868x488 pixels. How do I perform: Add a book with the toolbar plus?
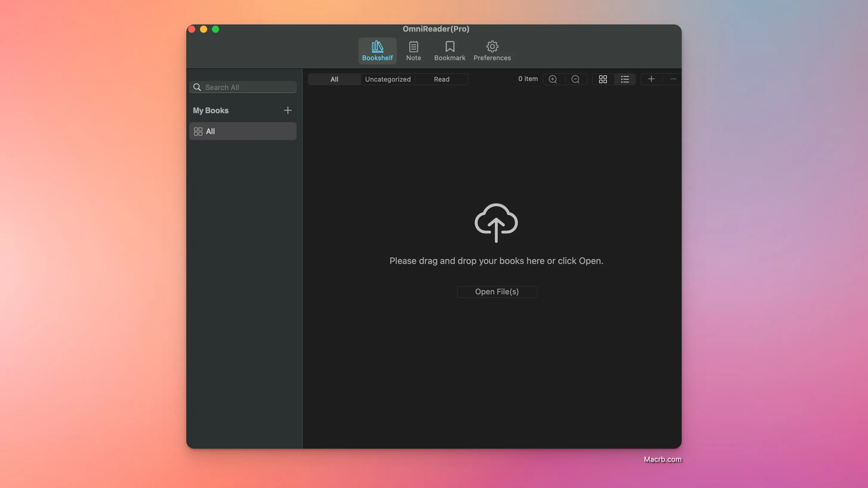click(x=651, y=79)
